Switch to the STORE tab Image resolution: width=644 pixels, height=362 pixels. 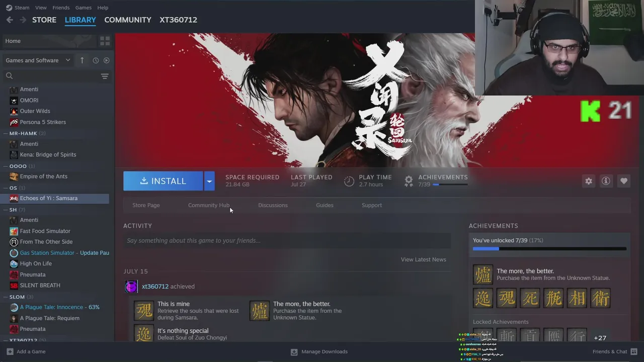pos(44,20)
